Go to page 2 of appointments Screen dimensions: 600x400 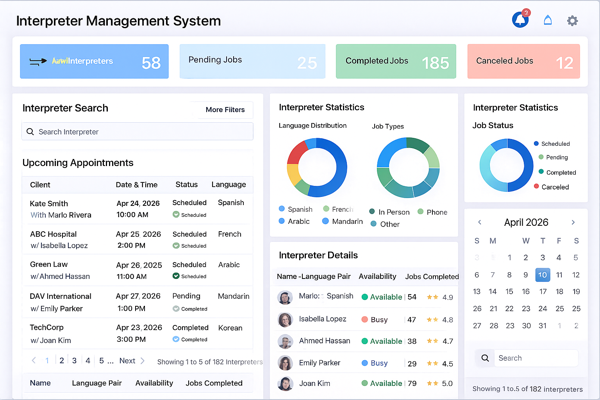[61, 361]
